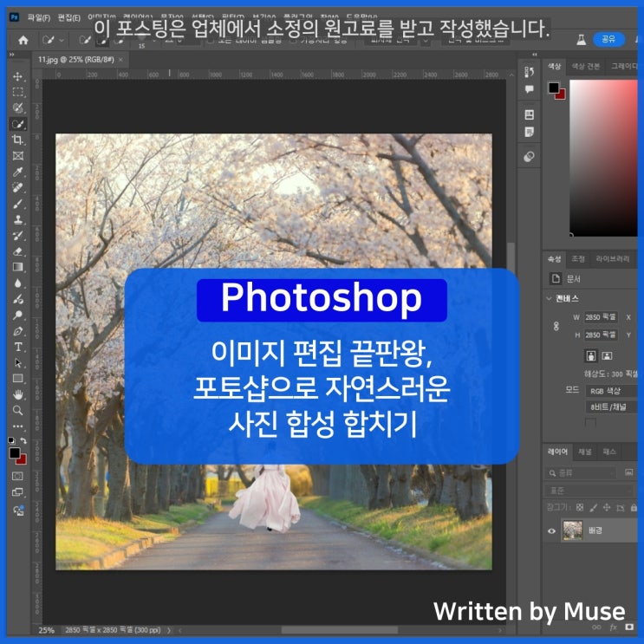Image resolution: width=644 pixels, height=644 pixels.
Task: Select the Gradient tool
Action: (17, 267)
